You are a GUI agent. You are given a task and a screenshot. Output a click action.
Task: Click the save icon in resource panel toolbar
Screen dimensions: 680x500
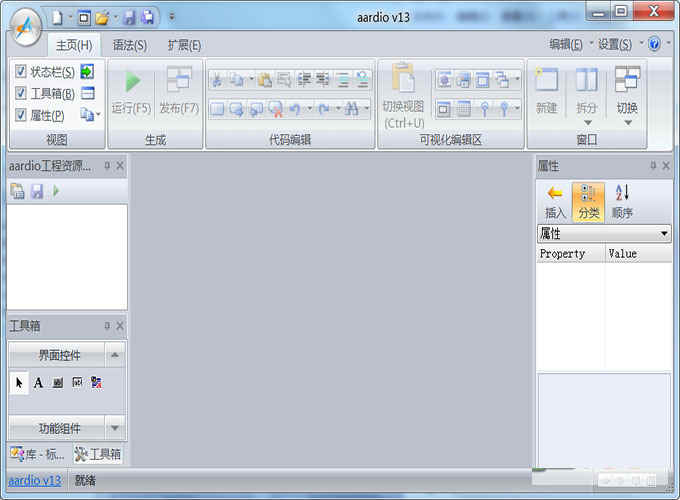[x=37, y=191]
